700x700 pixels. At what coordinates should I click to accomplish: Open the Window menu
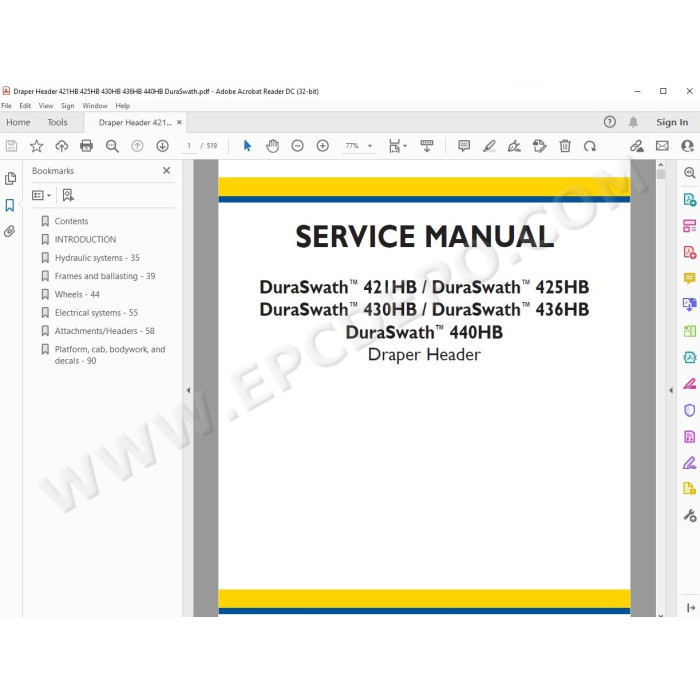tap(95, 106)
